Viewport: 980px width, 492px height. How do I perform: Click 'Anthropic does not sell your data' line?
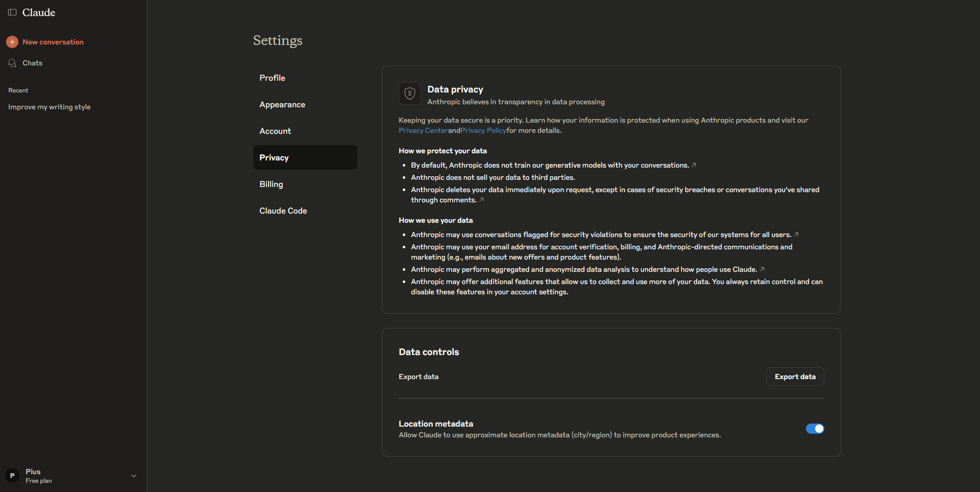pos(493,177)
